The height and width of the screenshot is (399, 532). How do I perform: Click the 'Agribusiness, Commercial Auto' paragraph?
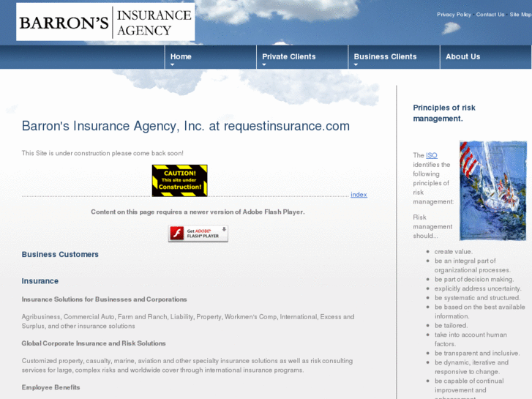(188, 321)
